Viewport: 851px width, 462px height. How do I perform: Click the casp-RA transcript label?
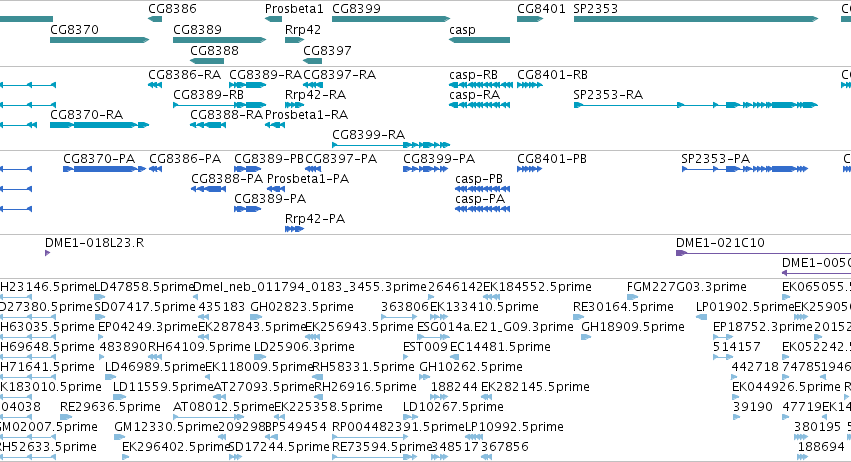pyautogui.click(x=474, y=94)
